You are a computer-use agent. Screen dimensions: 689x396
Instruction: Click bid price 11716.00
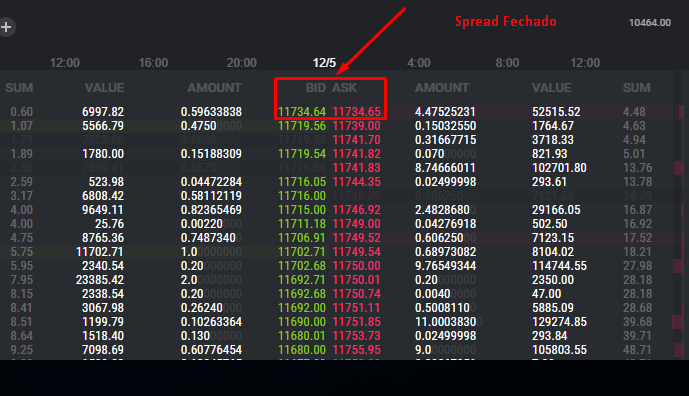(302, 196)
